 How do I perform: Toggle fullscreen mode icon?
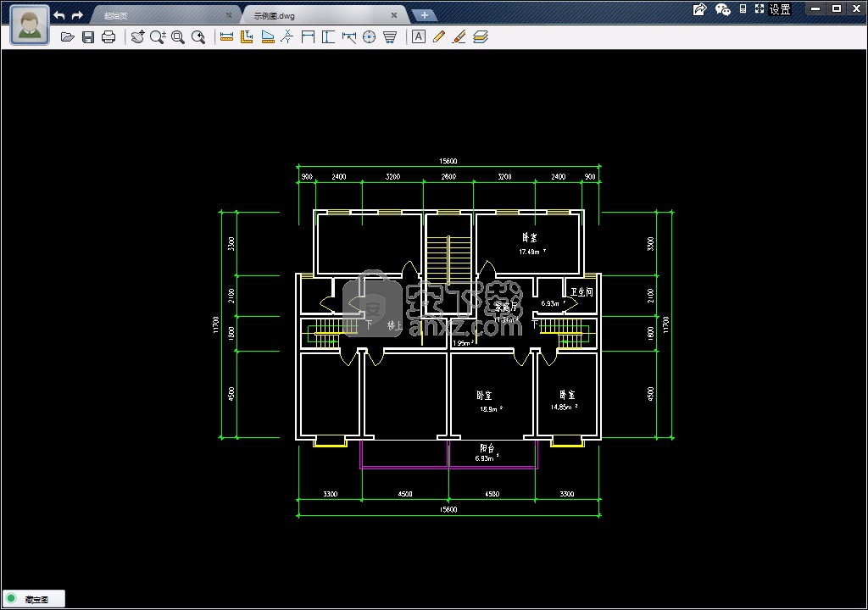click(x=759, y=8)
